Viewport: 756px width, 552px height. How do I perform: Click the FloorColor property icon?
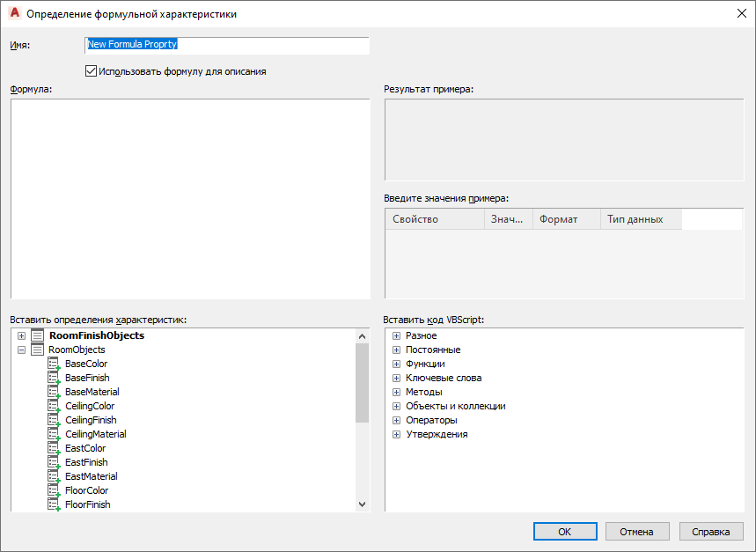54,490
